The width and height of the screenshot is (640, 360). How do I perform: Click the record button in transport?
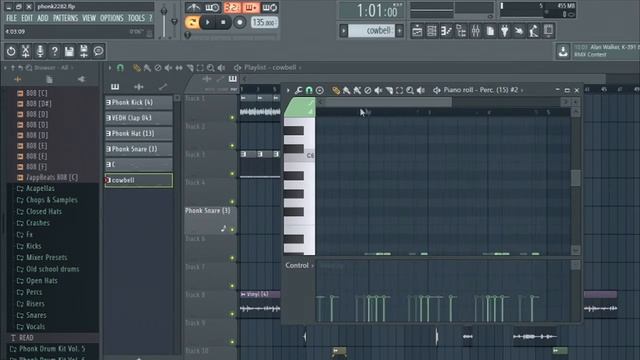(240, 22)
